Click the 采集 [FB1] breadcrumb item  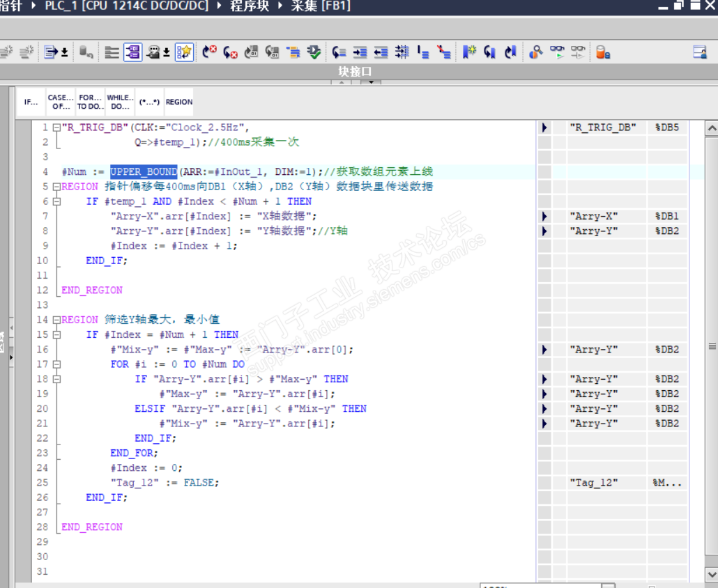[x=321, y=6]
